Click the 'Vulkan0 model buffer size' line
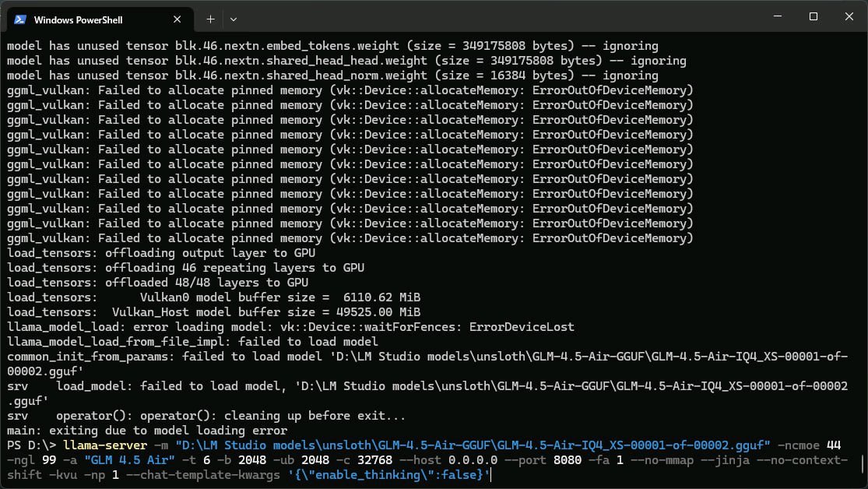The image size is (868, 489). pos(213,297)
